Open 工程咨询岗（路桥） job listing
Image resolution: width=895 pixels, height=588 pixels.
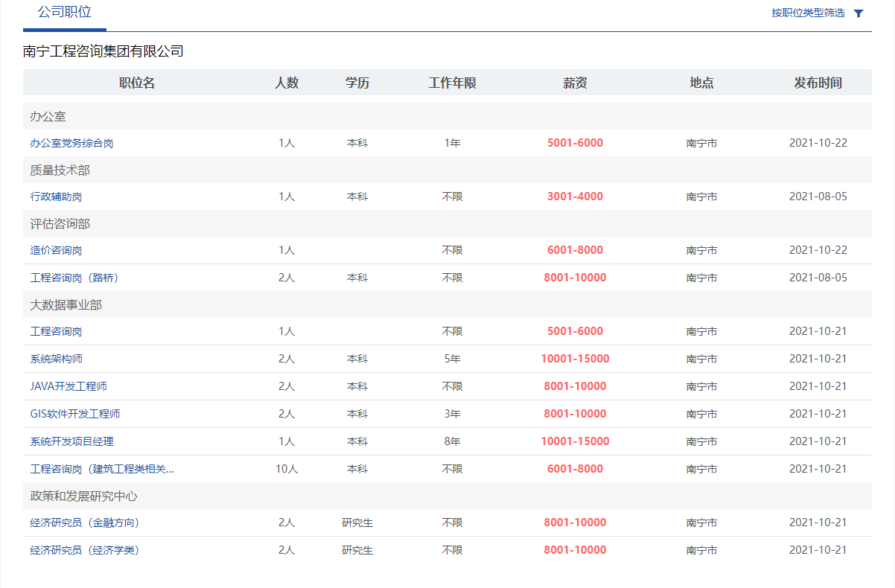pos(74,278)
